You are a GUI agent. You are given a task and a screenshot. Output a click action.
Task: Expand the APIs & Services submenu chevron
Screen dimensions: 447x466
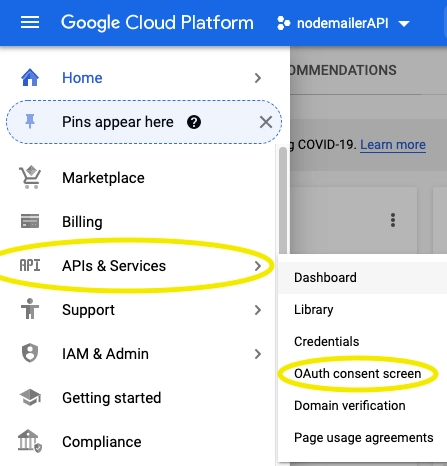(257, 266)
